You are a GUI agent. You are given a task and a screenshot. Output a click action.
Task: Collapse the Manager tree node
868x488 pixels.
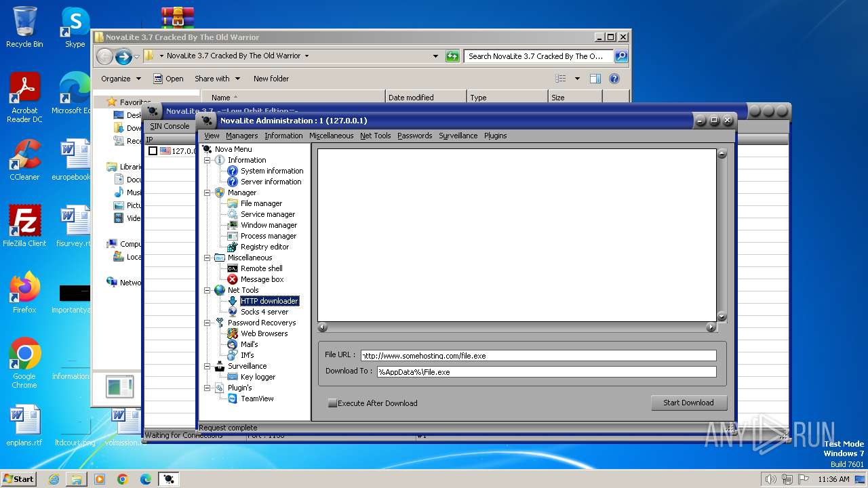tap(208, 192)
